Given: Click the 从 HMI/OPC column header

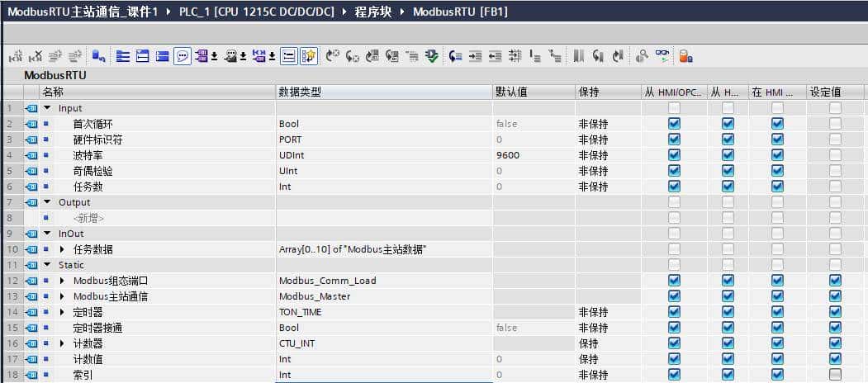Looking at the screenshot, I should 674,92.
